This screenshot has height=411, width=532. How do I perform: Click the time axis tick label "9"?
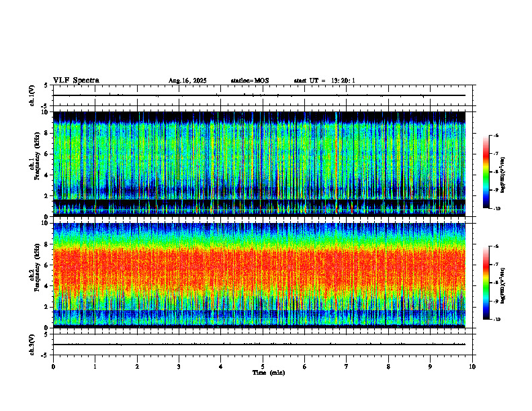pyautogui.click(x=430, y=367)
